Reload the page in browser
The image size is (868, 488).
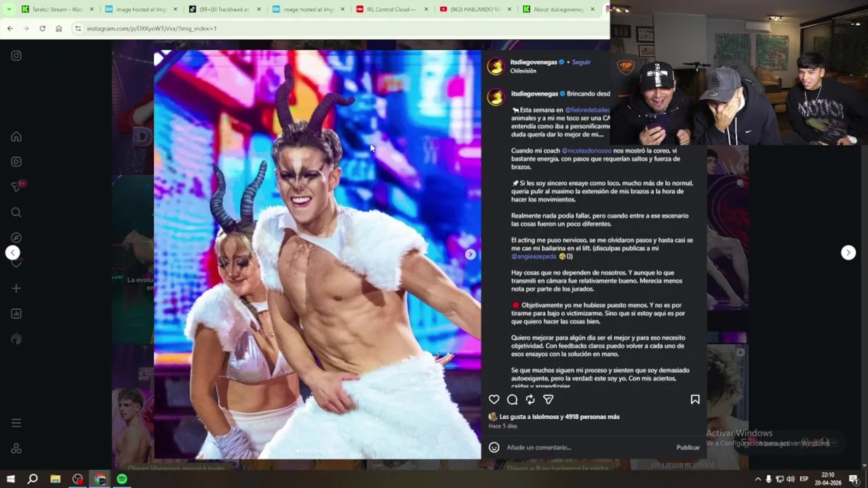coord(42,28)
